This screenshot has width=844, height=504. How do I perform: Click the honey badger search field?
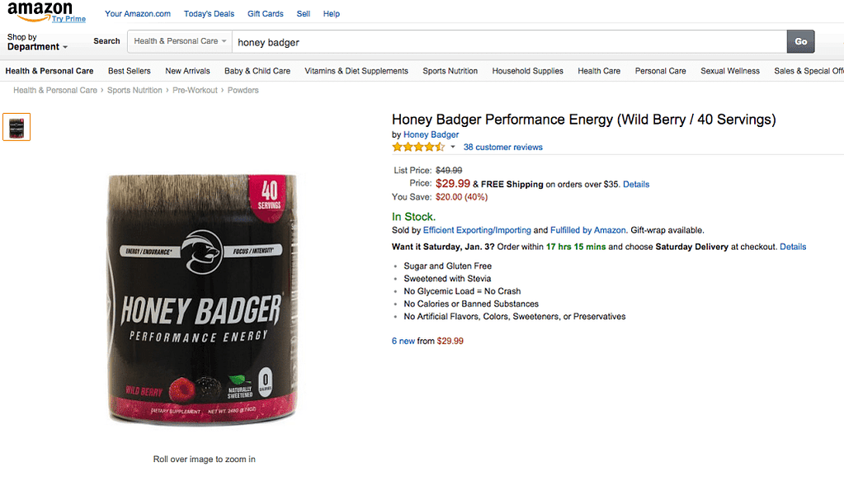[509, 42]
